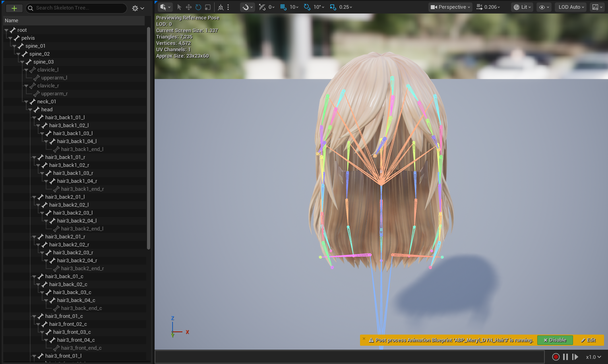Choose the scale gizmo tool

tap(207, 7)
